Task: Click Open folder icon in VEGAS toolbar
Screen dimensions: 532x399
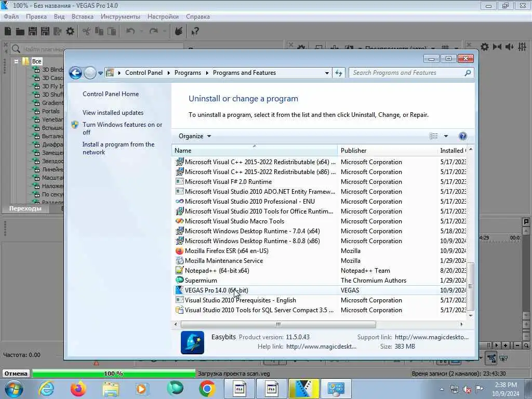Action: click(x=20, y=32)
